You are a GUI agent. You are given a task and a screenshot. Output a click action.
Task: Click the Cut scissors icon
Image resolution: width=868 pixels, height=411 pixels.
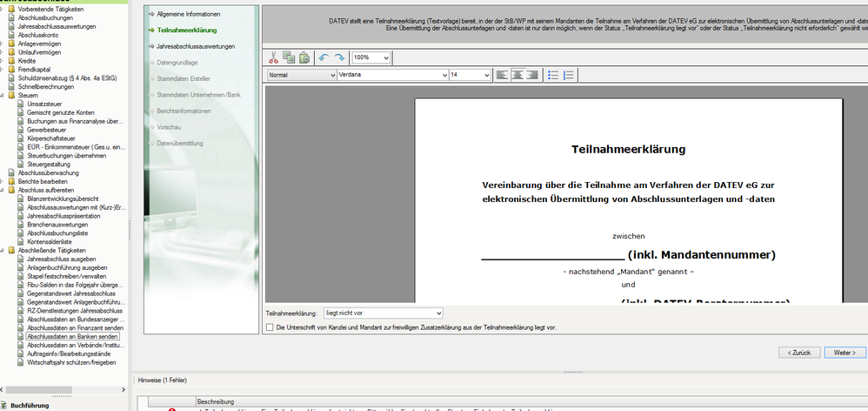[x=273, y=57]
